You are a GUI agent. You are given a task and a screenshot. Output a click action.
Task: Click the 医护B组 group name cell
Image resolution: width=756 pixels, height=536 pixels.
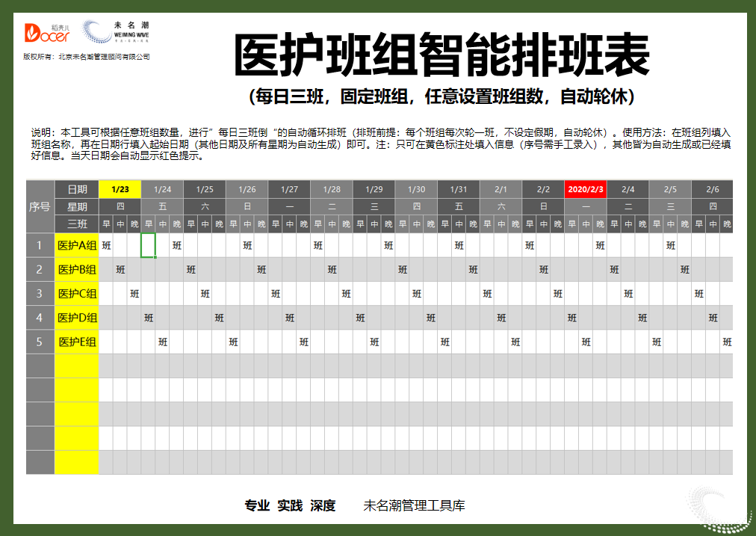coord(77,269)
